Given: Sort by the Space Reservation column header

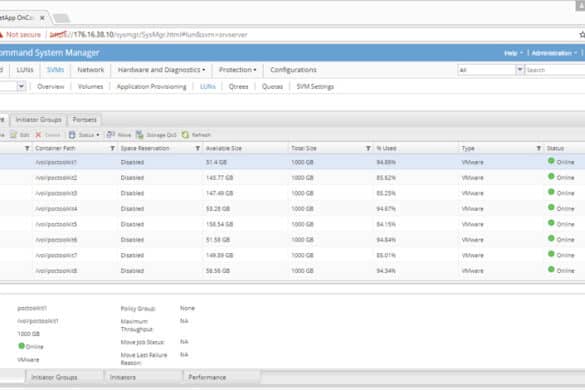Looking at the screenshot, I should tap(145, 149).
